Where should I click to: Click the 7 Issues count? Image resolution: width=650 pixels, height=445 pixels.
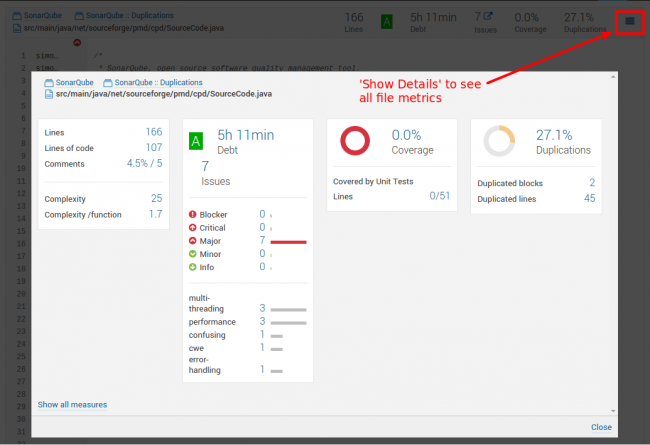pos(205,166)
